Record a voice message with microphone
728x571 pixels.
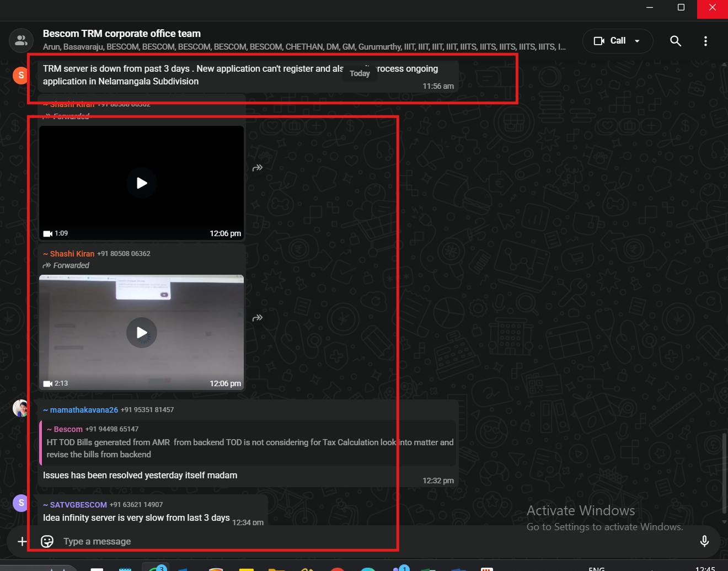[704, 541]
